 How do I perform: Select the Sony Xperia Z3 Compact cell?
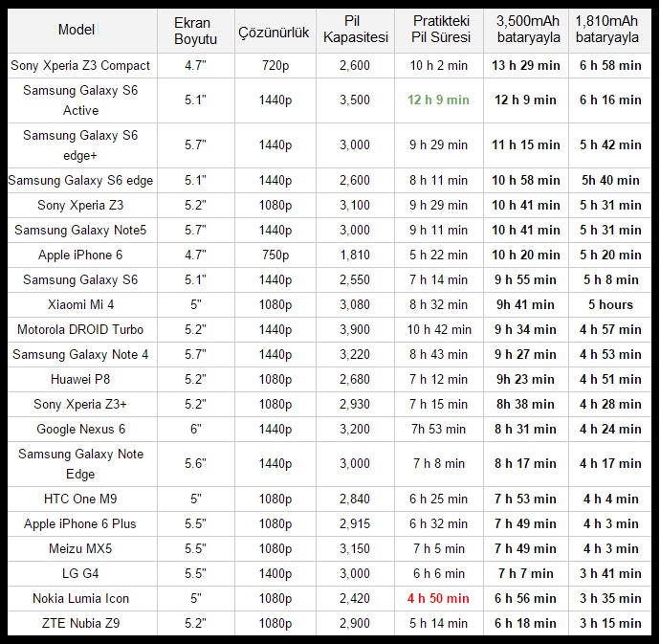tap(80, 65)
